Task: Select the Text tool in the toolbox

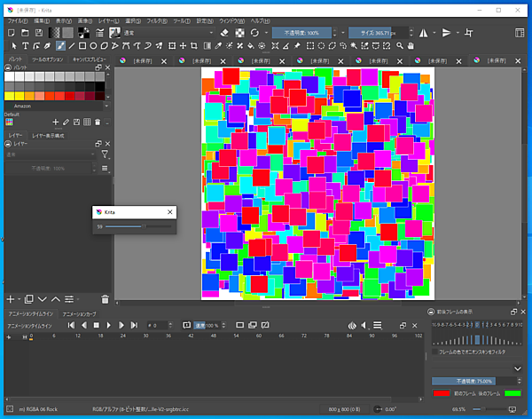Action: coord(26,45)
